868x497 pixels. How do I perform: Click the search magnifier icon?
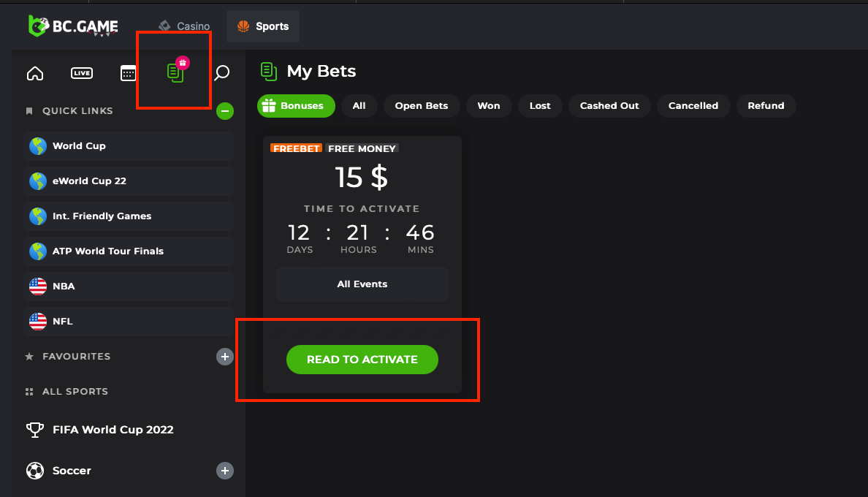click(221, 73)
